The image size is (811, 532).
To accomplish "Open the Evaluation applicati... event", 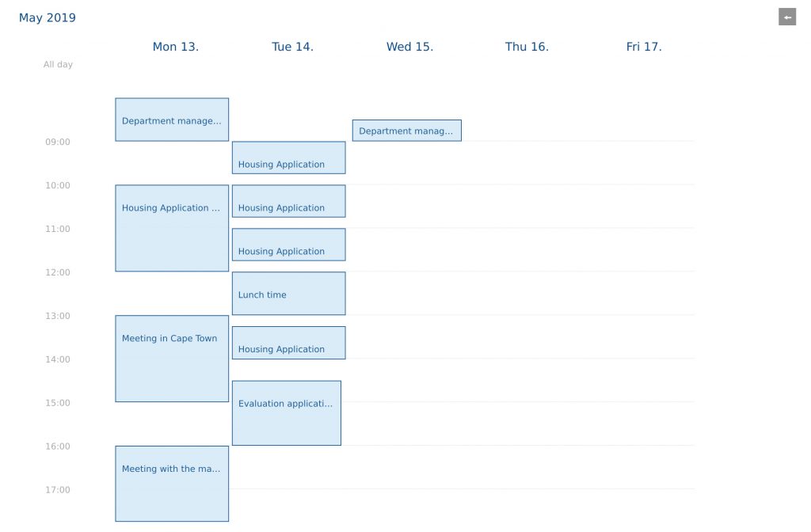I will pos(287,413).
